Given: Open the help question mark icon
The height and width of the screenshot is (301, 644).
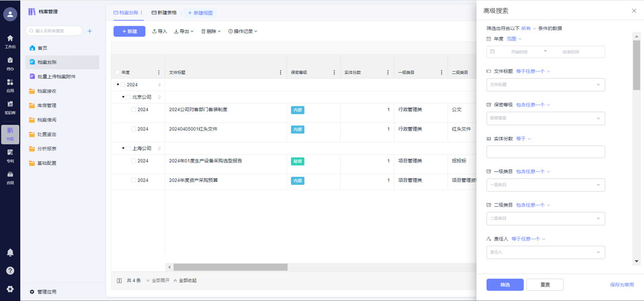Looking at the screenshot, I should [x=10, y=271].
